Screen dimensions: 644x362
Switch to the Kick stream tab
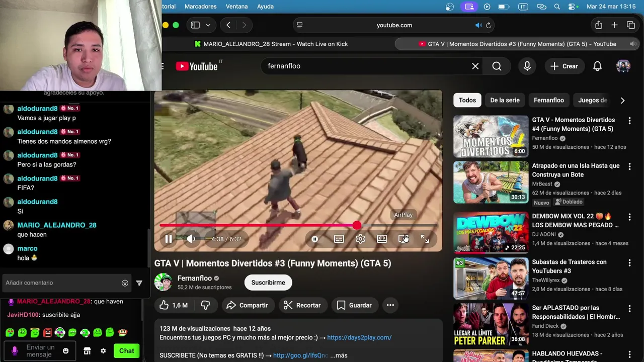click(x=271, y=44)
